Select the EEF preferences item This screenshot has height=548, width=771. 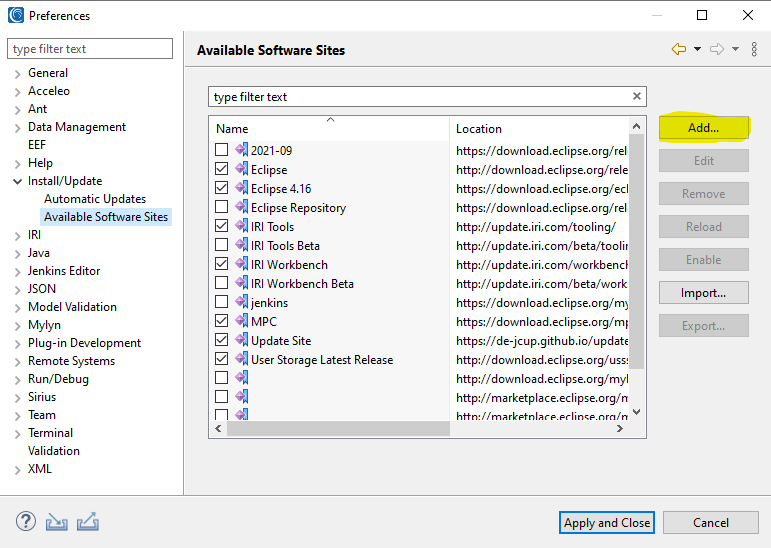pos(37,145)
